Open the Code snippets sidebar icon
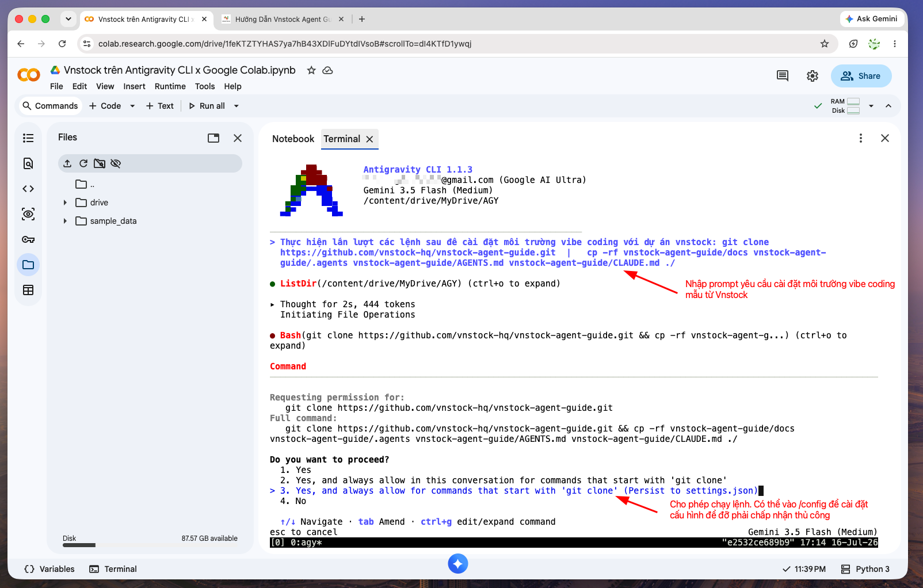The width and height of the screenshot is (923, 588). click(x=28, y=189)
